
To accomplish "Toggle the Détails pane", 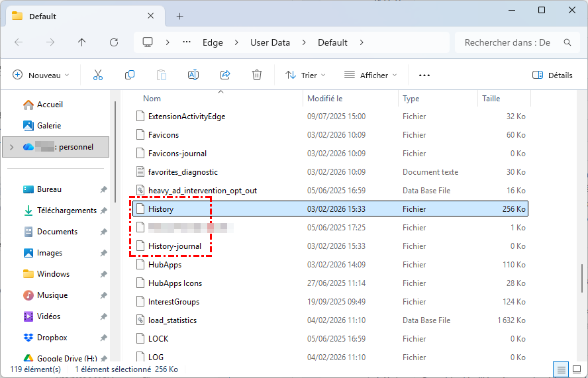I will pyautogui.click(x=552, y=75).
